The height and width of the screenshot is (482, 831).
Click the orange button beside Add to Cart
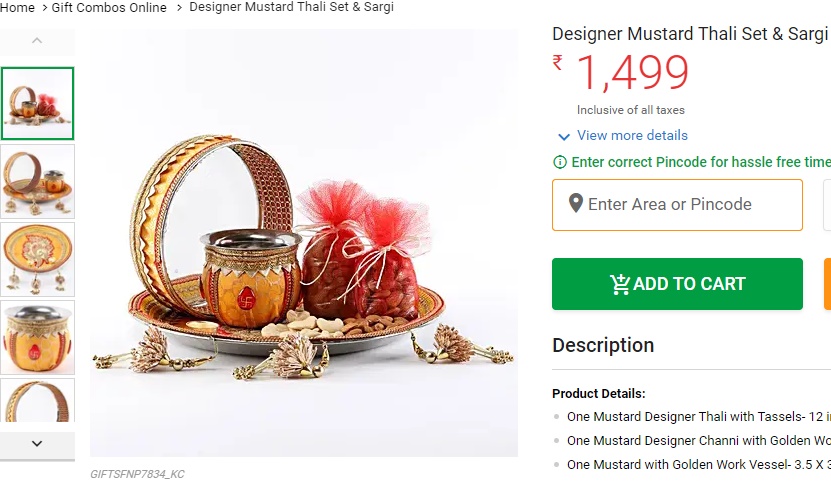click(826, 284)
